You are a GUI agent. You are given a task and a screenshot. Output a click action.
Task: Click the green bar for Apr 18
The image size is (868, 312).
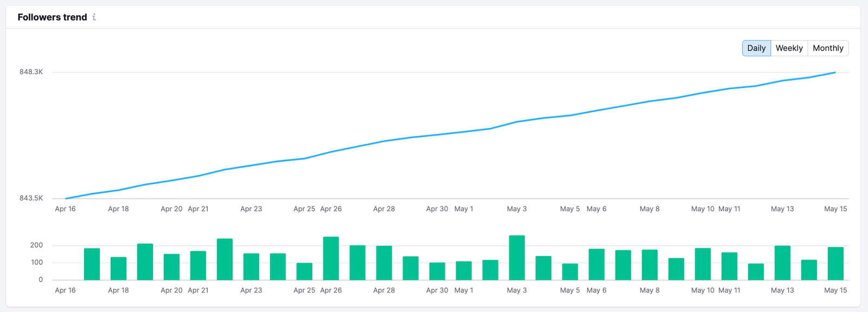coord(118,269)
